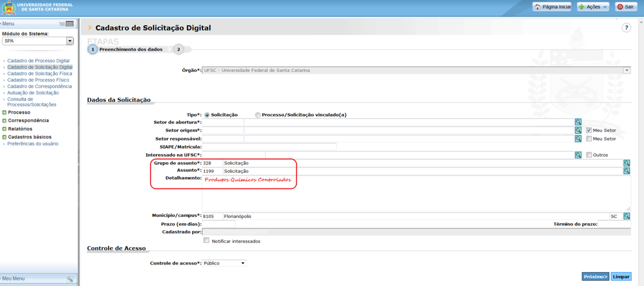Check the Outros checkbox
Screen dimensions: 644x286
(589, 155)
